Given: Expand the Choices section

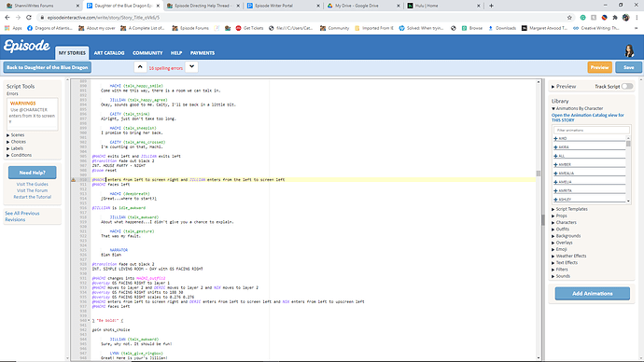Looking at the screenshot, I should click(x=16, y=142).
